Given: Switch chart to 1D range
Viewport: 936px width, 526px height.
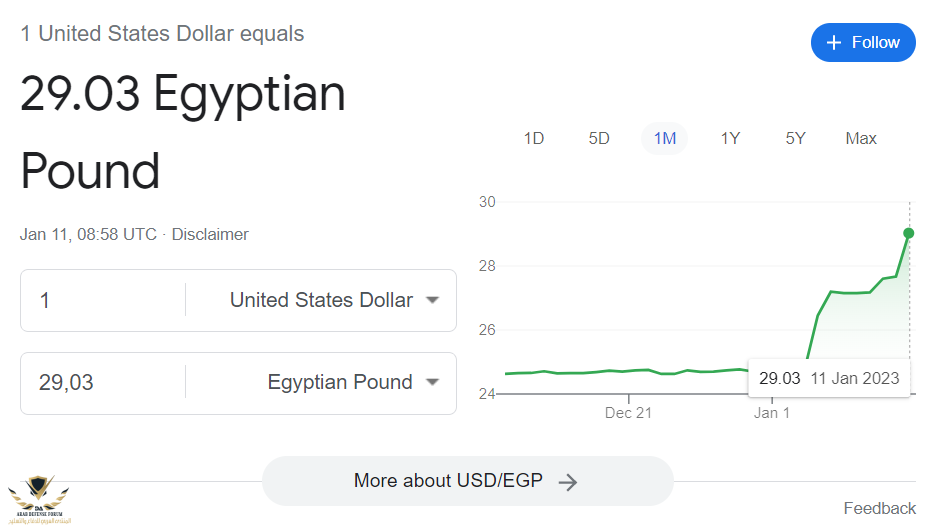Looking at the screenshot, I should (x=534, y=139).
